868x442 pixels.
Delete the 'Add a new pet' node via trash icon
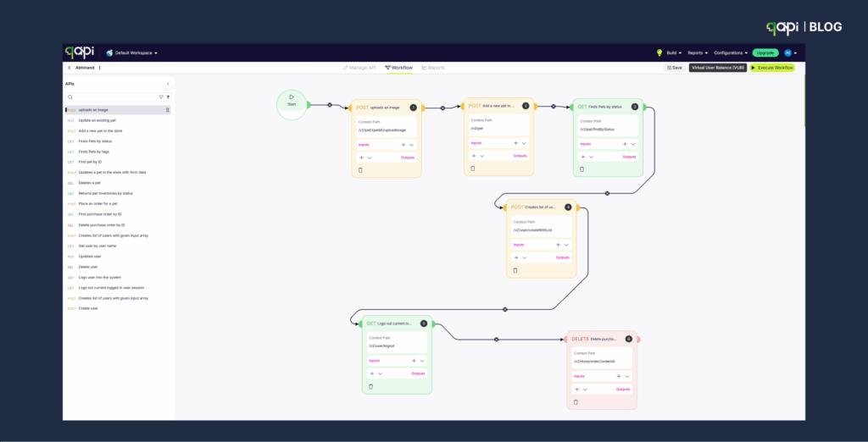click(x=473, y=169)
